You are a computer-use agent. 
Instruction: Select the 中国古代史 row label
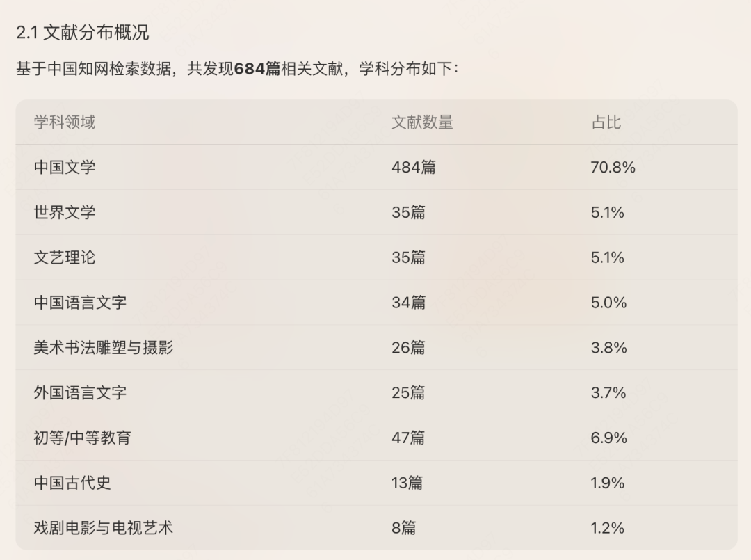click(72, 482)
